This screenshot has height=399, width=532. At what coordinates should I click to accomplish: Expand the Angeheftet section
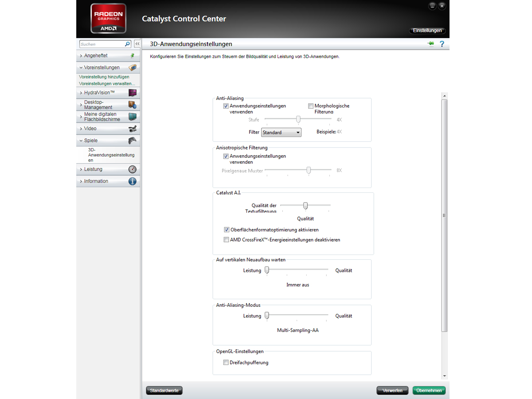(108, 56)
